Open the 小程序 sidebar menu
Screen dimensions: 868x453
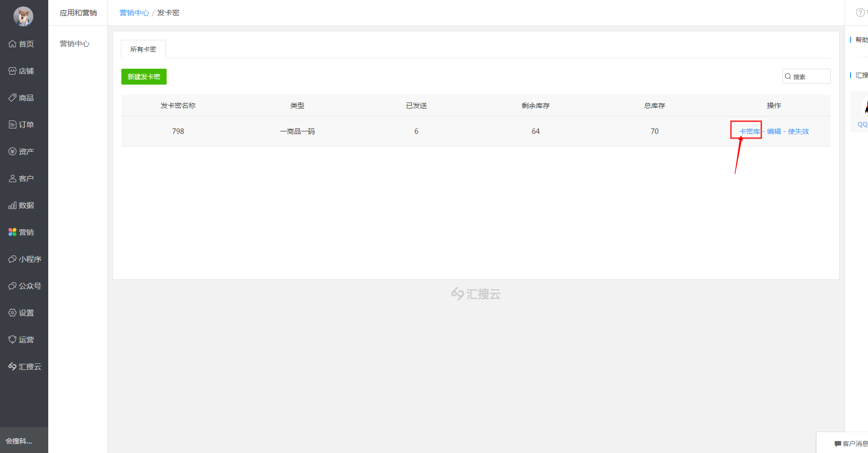24,259
